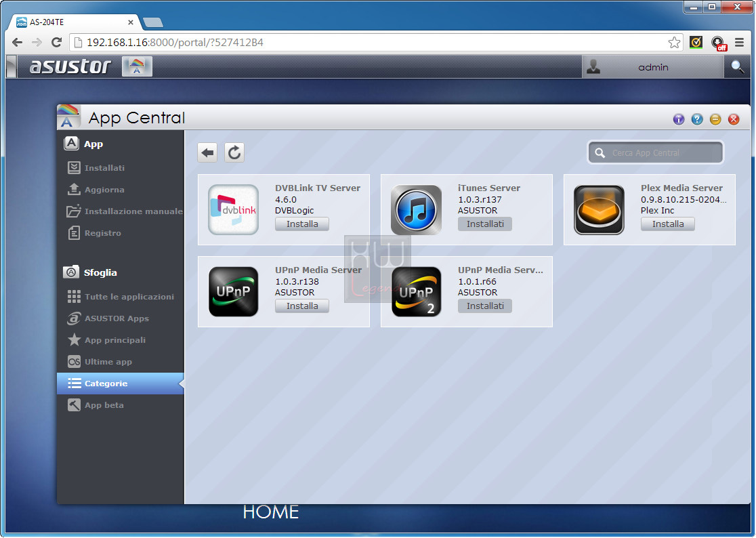Close the App Central window
This screenshot has height=538, width=756.
click(x=734, y=119)
